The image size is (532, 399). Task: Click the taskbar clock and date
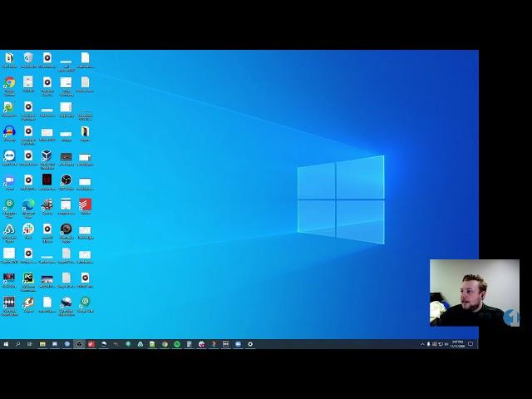pos(458,344)
